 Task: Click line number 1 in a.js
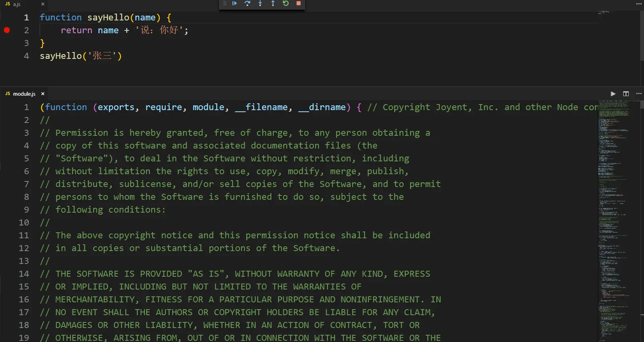coord(26,18)
